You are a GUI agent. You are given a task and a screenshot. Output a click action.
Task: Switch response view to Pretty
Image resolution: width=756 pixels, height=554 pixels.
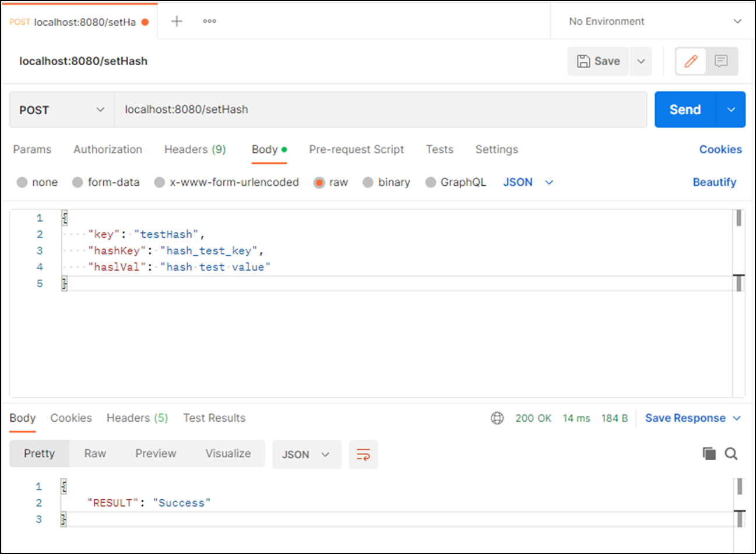[39, 454]
